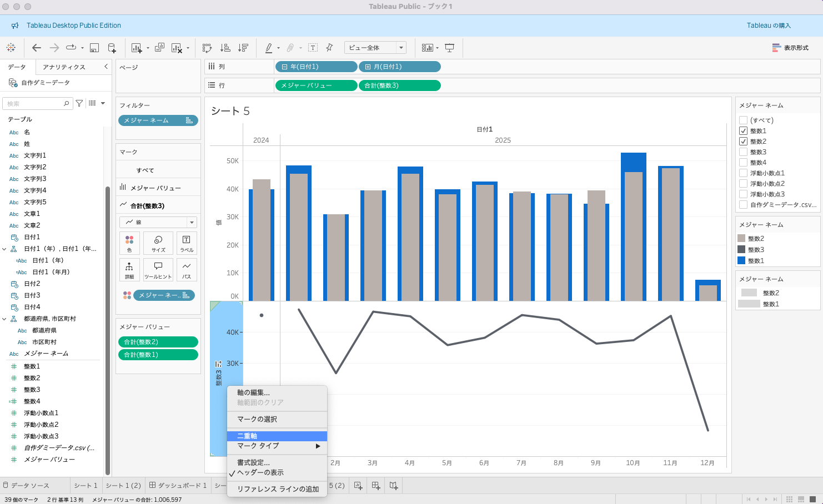Viewport: 823px width, 504px height.
Task: Open the Tooltip mark card button
Action: point(158,270)
